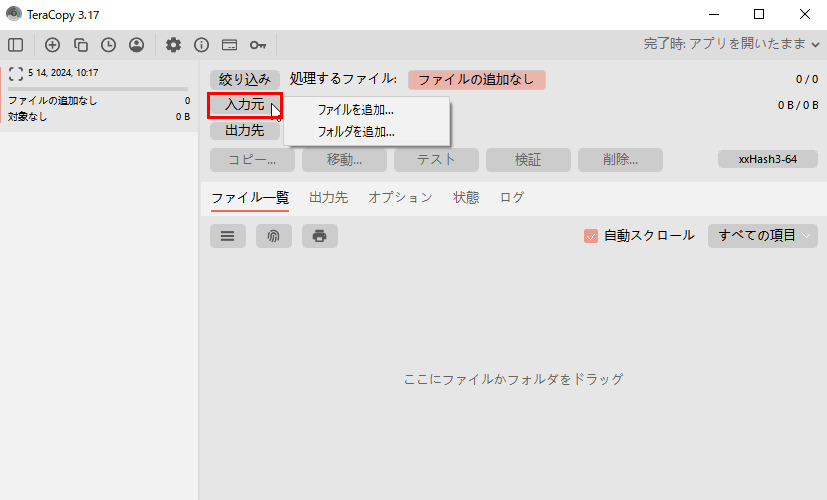
Task: Click the fingerprint checksum icon
Action: (x=274, y=236)
